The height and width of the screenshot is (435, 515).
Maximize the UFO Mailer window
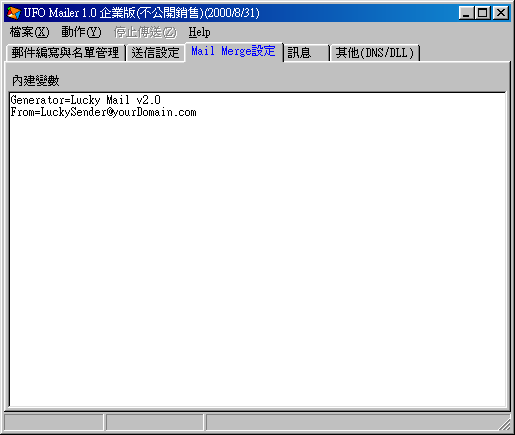coord(482,13)
